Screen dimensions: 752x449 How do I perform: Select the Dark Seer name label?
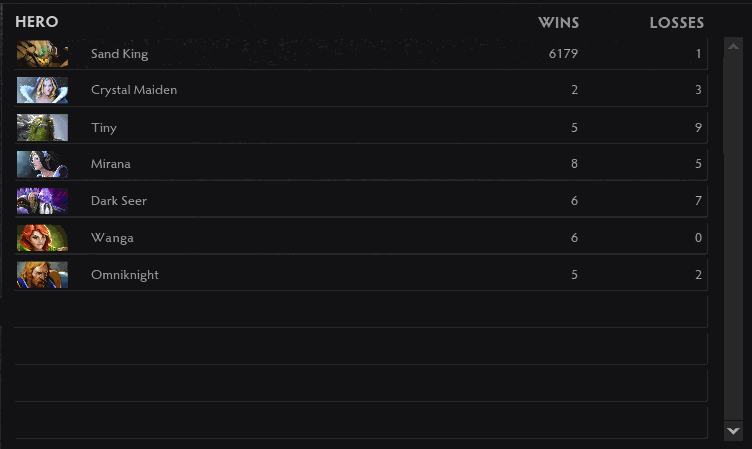[119, 201]
